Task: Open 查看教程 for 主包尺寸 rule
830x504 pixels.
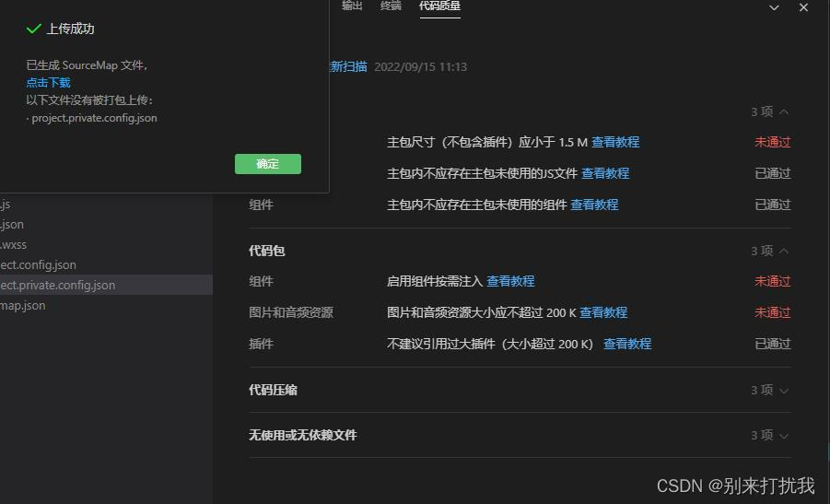Action: tap(615, 142)
